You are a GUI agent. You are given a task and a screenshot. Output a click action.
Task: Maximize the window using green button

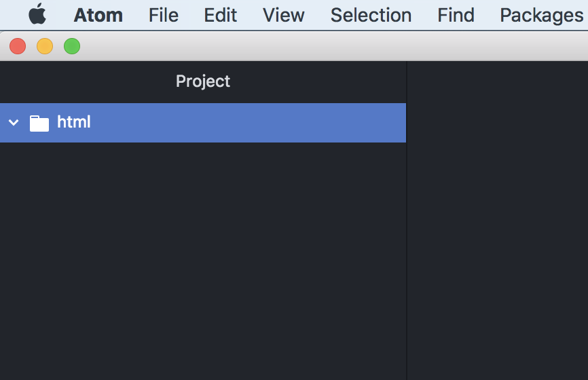[x=72, y=46]
